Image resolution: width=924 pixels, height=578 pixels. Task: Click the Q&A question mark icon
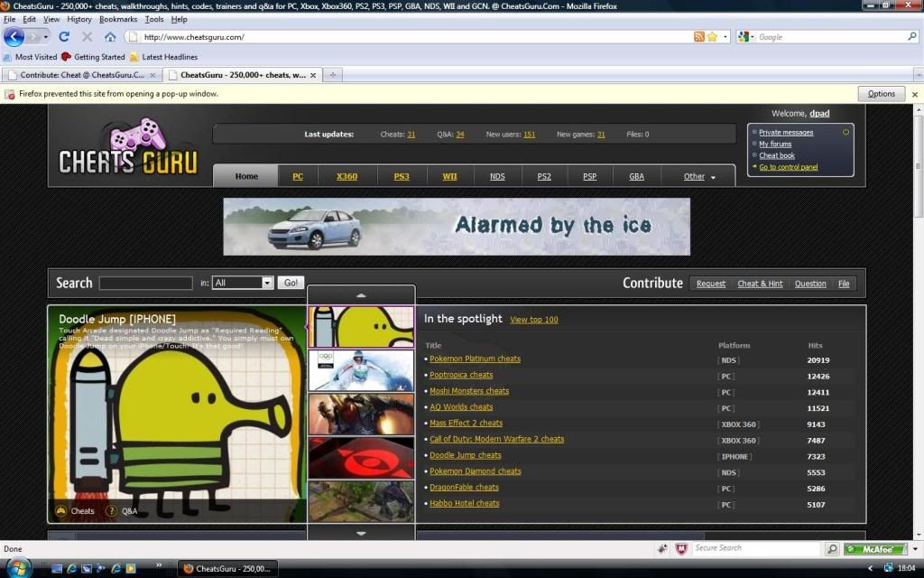[111, 511]
